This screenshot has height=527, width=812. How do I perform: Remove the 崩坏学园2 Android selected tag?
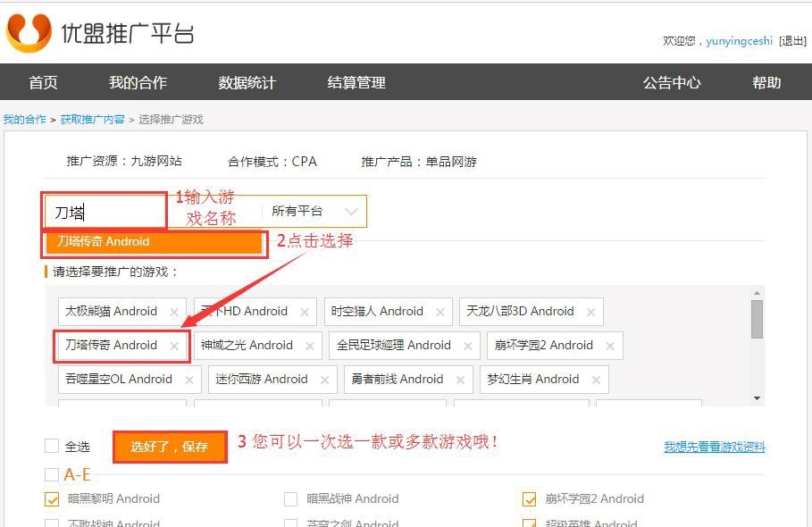click(610, 347)
